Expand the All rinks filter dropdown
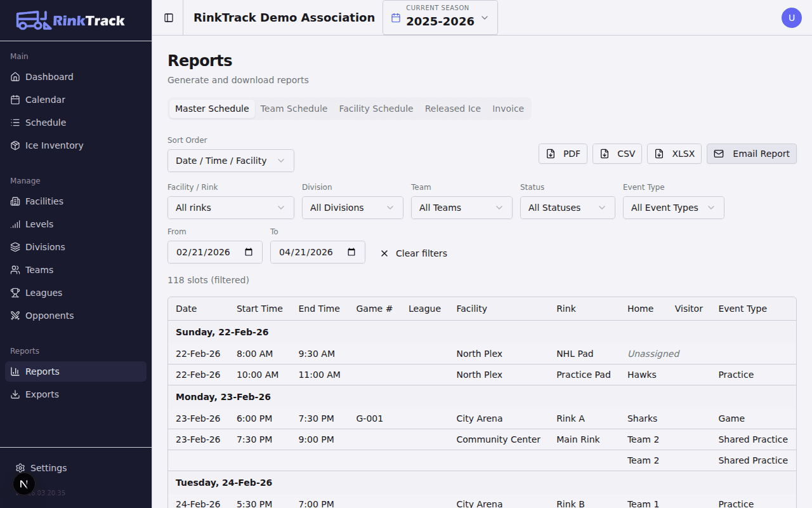Screen dimensions: 812x508 (230, 207)
